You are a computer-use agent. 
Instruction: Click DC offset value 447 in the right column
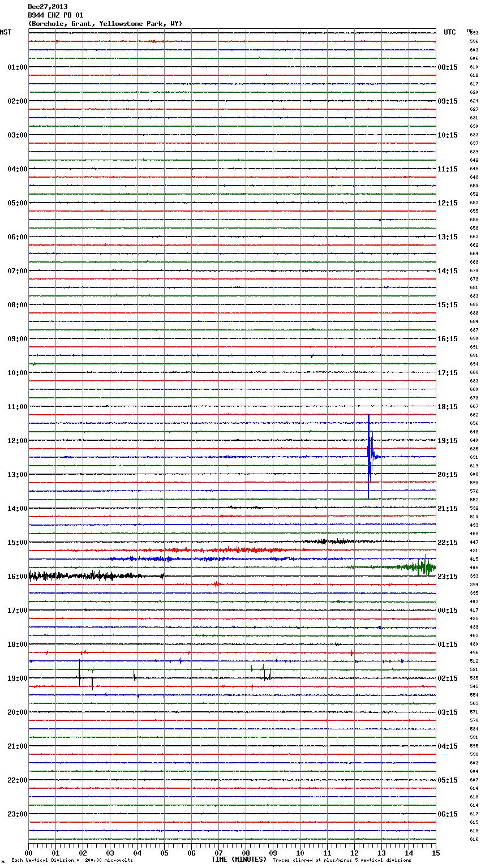[x=474, y=542]
